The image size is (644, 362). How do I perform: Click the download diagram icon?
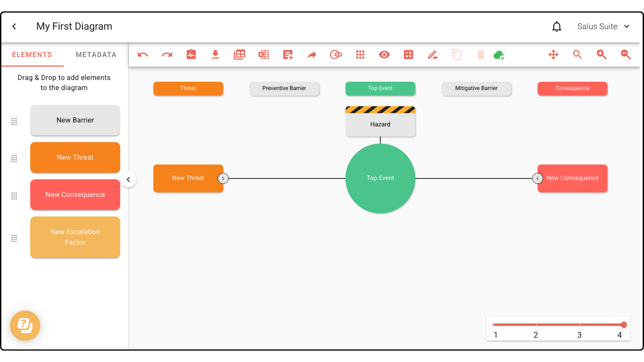coord(215,55)
